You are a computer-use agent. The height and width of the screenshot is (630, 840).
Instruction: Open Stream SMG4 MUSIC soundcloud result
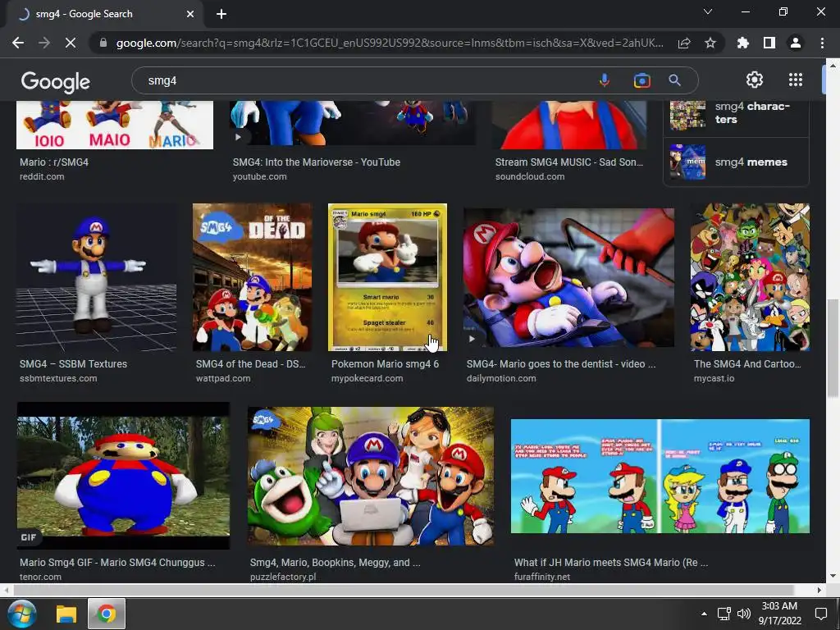click(569, 162)
